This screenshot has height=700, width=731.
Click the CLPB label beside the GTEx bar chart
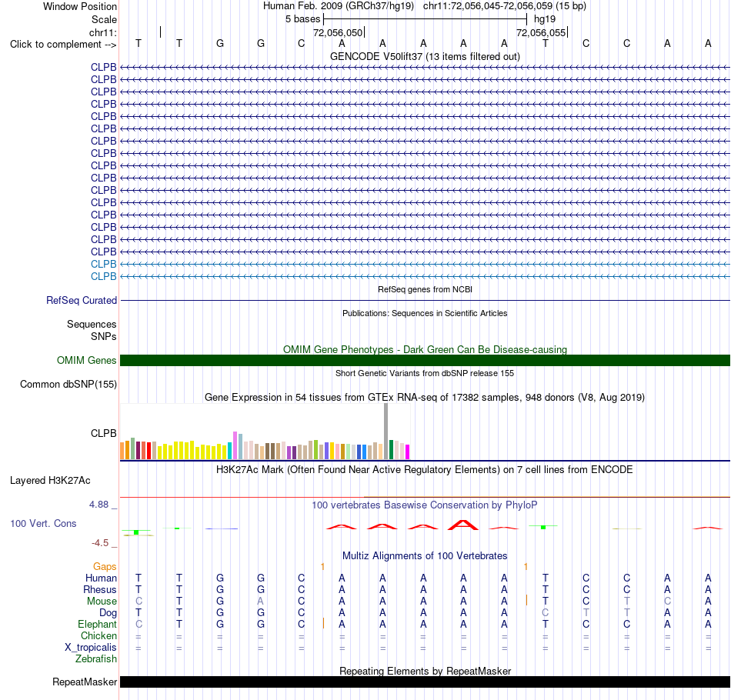(x=104, y=433)
